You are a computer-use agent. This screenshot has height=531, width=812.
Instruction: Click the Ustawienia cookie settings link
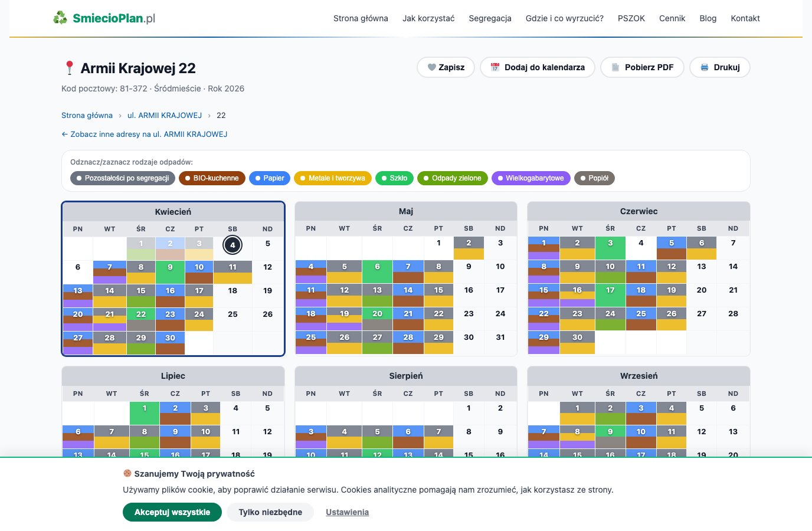click(347, 512)
